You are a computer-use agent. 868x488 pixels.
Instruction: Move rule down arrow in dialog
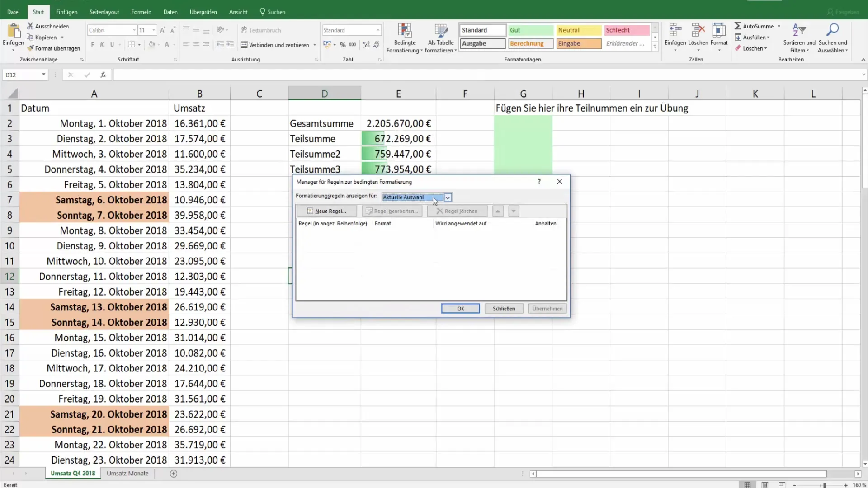point(514,211)
